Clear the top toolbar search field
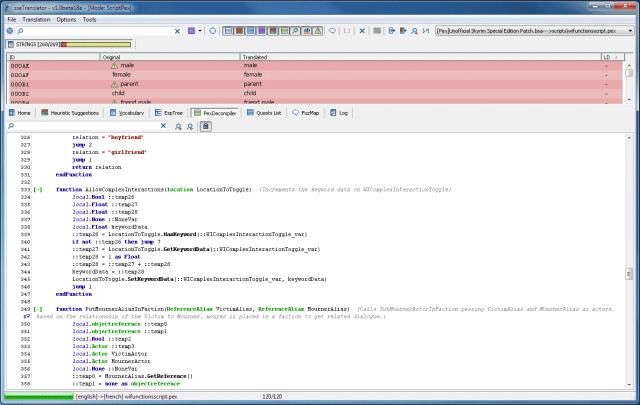The width and height of the screenshot is (640, 405). [177, 31]
